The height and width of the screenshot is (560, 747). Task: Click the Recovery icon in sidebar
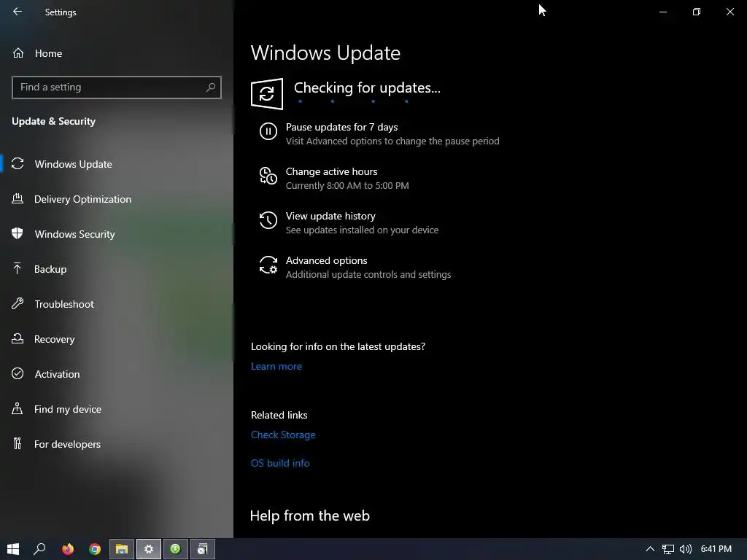[18, 338]
